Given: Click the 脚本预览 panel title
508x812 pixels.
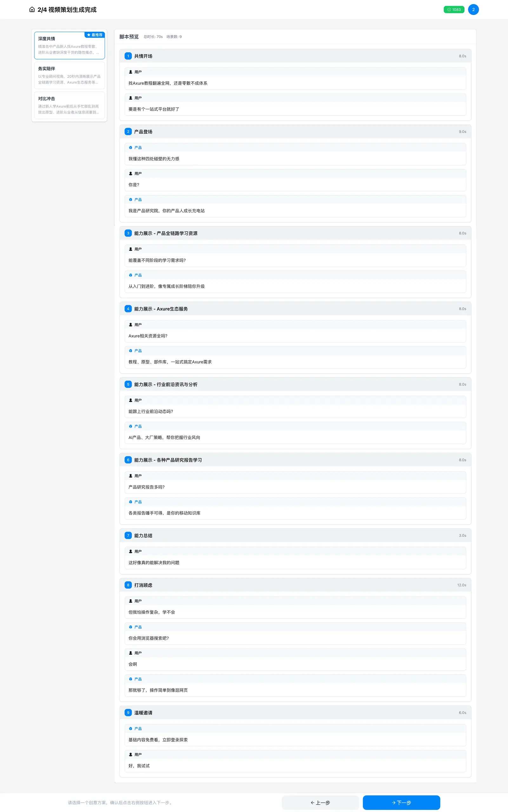Looking at the screenshot, I should (129, 36).
